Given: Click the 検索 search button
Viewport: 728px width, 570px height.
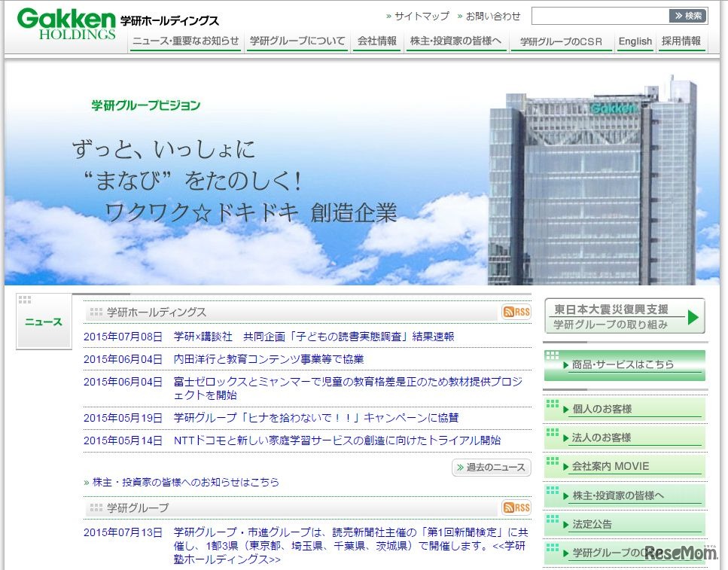Looking at the screenshot, I should pyautogui.click(x=687, y=16).
